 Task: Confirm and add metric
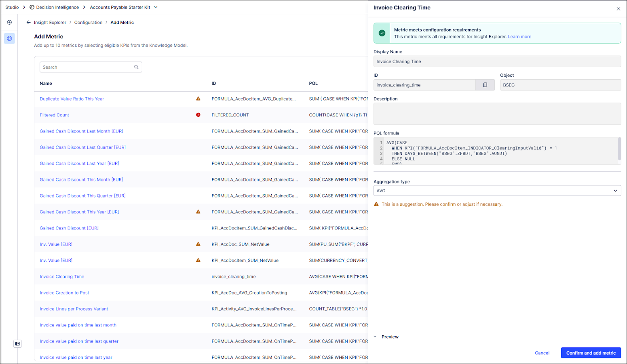591,353
